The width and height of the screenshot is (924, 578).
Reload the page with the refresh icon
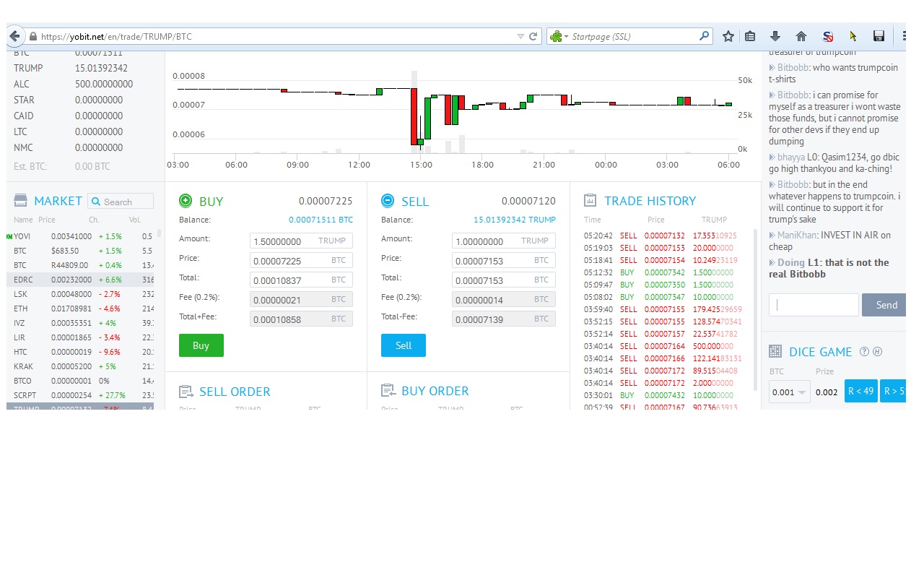point(533,36)
